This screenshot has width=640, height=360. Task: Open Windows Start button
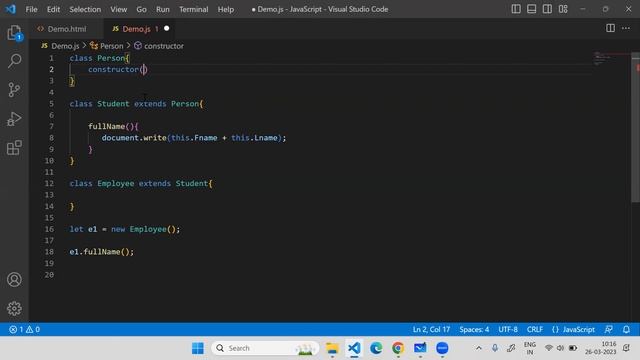(x=198, y=348)
